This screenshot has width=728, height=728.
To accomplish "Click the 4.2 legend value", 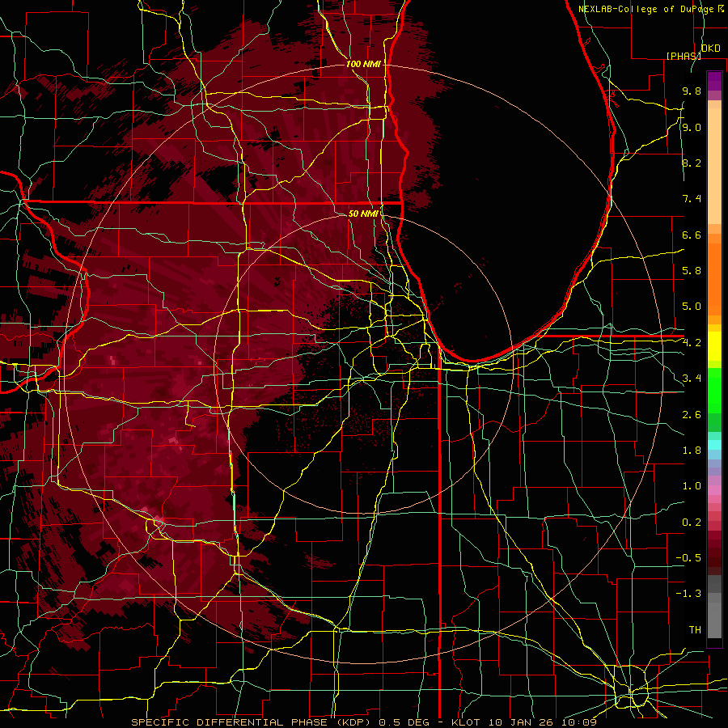I will click(x=692, y=343).
